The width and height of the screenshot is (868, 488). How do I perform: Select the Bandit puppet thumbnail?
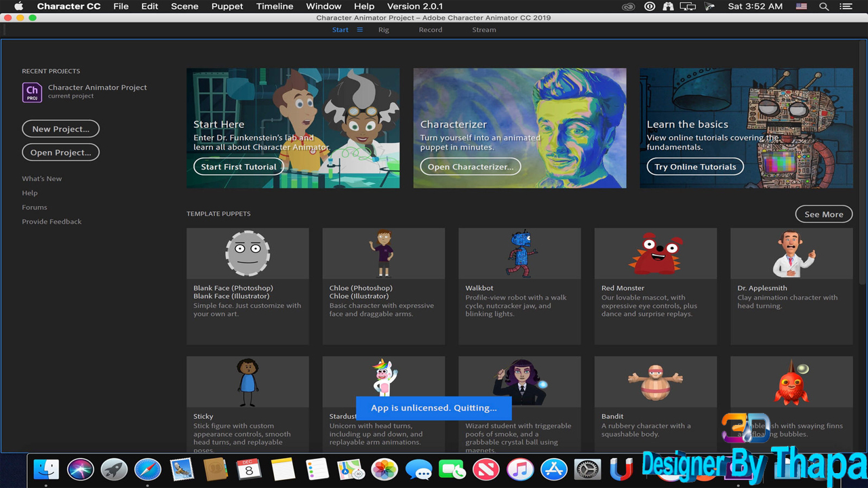[656, 382]
